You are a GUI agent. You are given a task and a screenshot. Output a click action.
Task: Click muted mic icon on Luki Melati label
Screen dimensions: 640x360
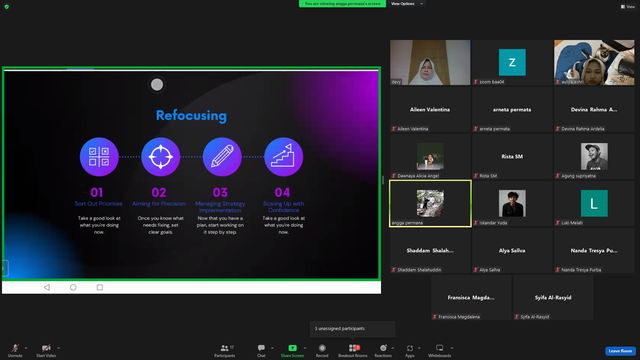[558, 222]
